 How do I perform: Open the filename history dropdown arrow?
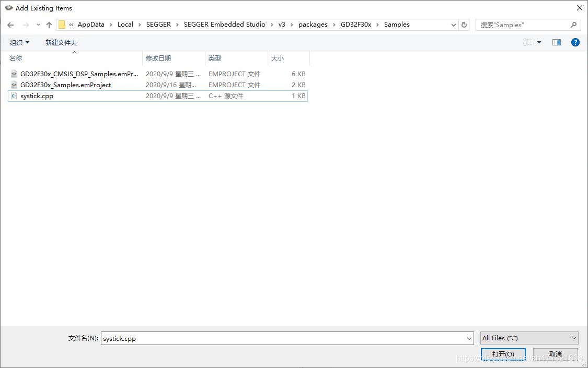pos(469,338)
